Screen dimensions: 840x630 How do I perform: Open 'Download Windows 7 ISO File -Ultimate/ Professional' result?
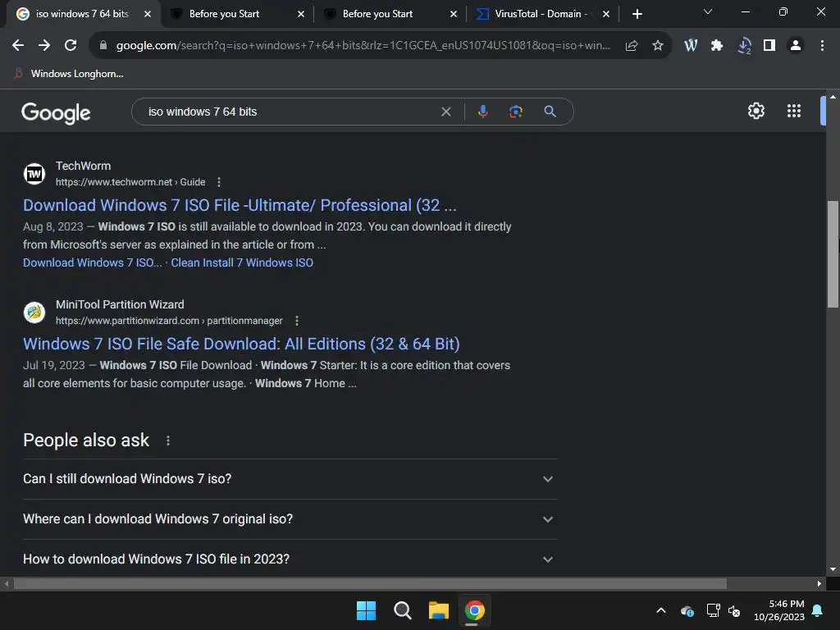pyautogui.click(x=240, y=205)
